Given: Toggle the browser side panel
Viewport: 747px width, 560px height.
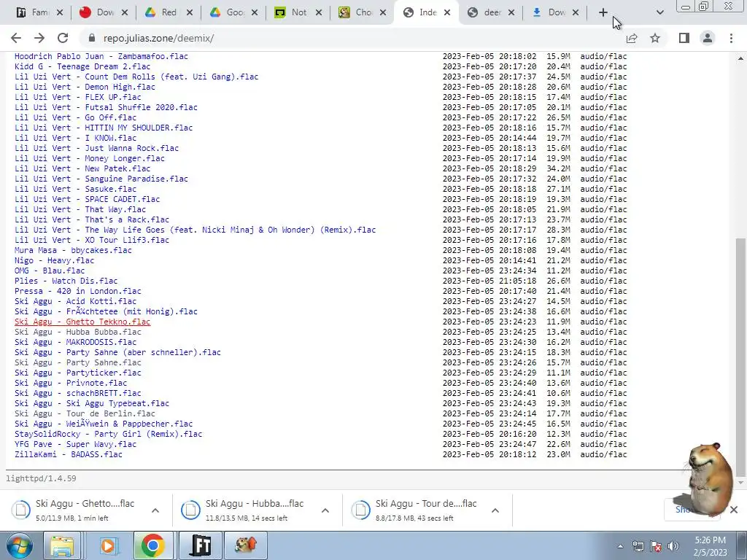Looking at the screenshot, I should click(684, 38).
